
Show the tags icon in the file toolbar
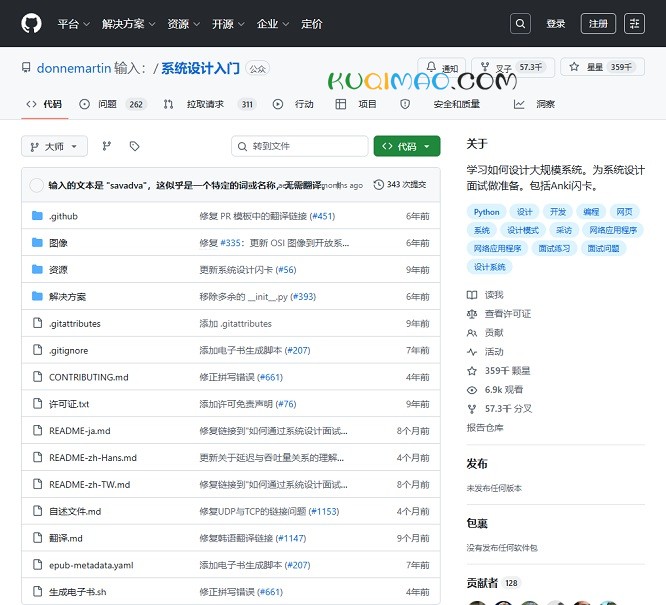(x=135, y=146)
